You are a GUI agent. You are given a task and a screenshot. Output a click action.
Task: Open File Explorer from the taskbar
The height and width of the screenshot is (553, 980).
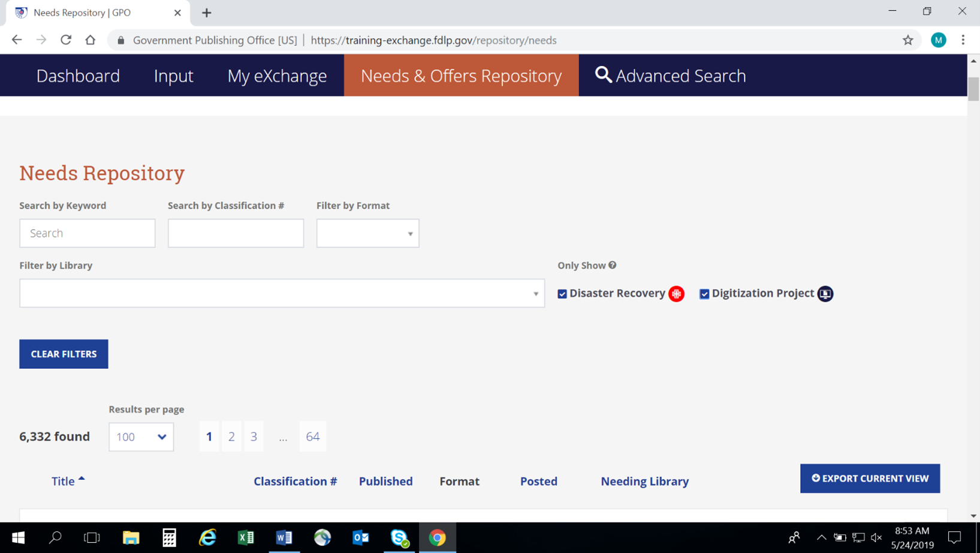pyautogui.click(x=131, y=537)
